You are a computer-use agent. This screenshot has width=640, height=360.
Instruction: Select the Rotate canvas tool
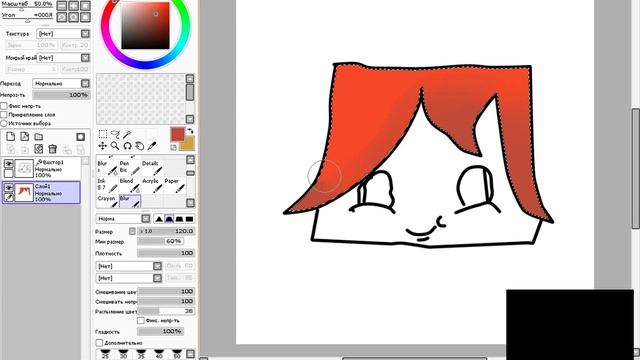pos(127,146)
